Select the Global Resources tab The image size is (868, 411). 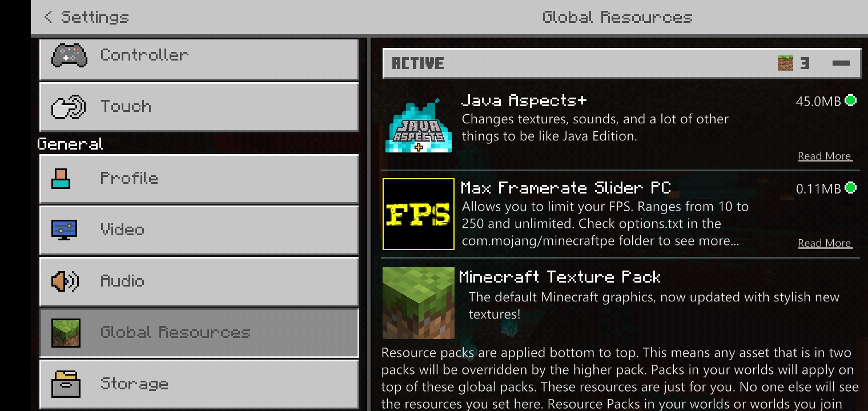point(199,333)
